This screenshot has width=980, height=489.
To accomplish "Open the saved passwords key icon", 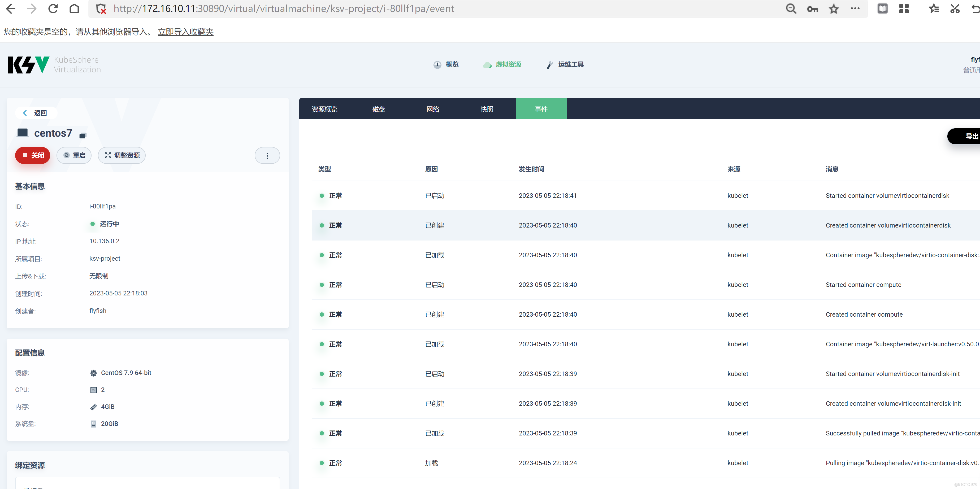I will pos(812,9).
